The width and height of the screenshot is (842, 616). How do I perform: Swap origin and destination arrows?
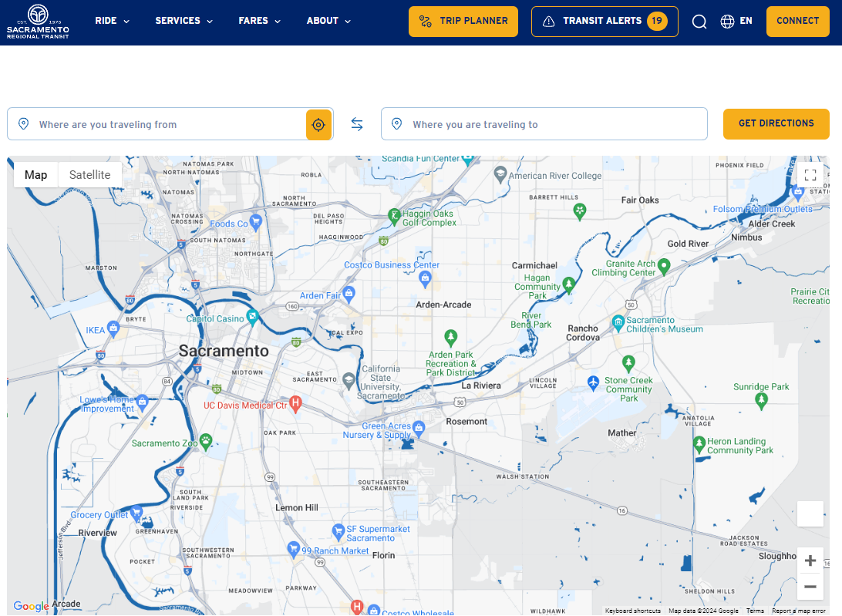pos(357,125)
